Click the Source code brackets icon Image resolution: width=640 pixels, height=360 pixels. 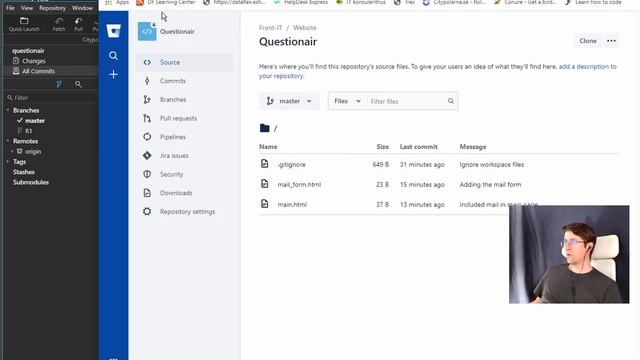click(147, 62)
